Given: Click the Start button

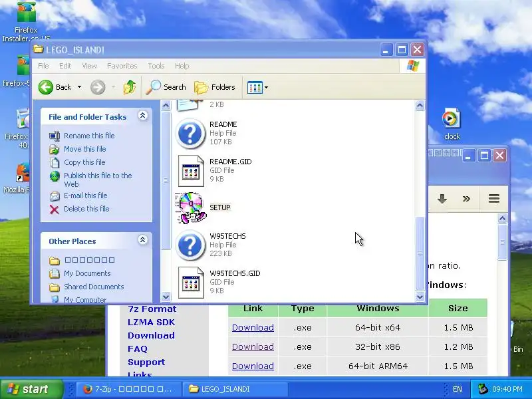Looking at the screenshot, I should pyautogui.click(x=31, y=389).
